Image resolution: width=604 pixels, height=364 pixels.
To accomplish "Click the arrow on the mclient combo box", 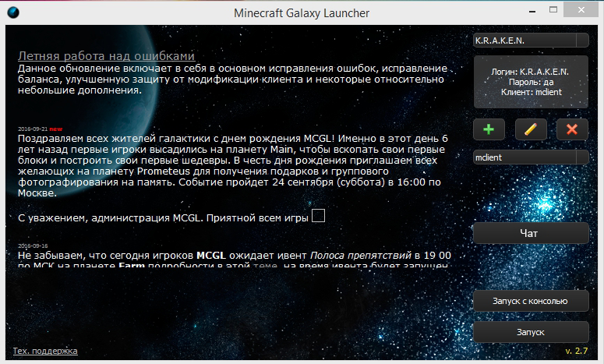I will [x=581, y=157].
